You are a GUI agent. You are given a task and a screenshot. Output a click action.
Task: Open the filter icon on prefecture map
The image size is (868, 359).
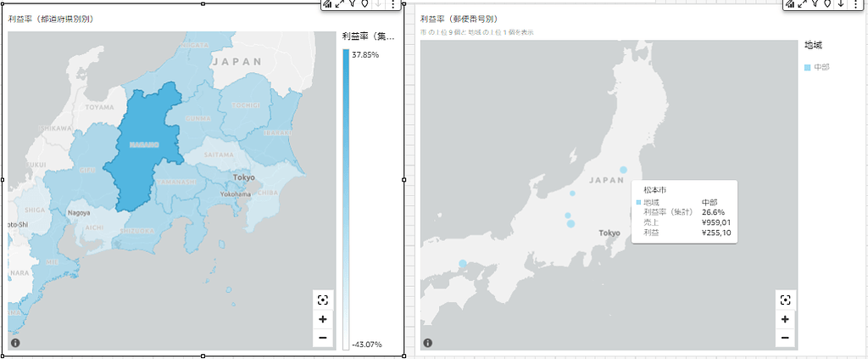352,3
